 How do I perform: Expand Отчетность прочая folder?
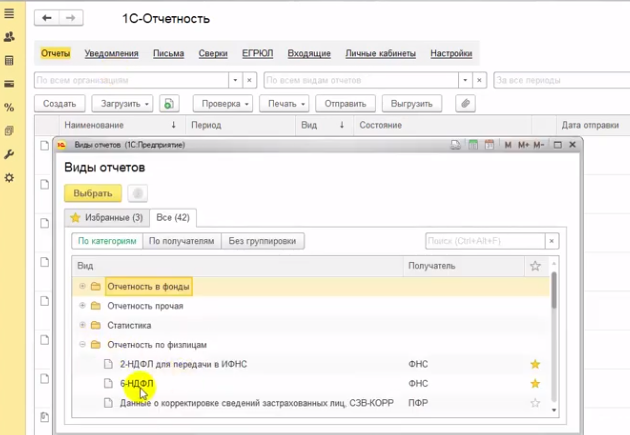pos(82,306)
